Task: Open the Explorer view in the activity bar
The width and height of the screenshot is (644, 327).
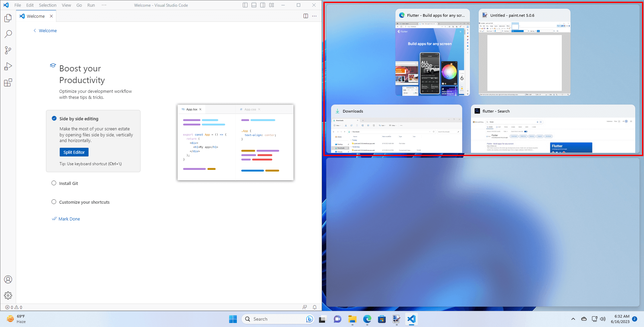Action: (x=8, y=18)
